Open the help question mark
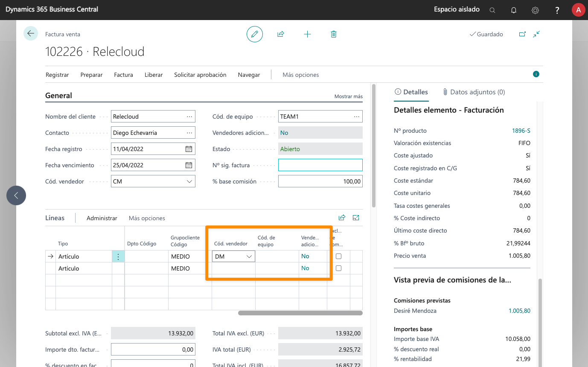The width and height of the screenshot is (588, 367). (x=557, y=10)
